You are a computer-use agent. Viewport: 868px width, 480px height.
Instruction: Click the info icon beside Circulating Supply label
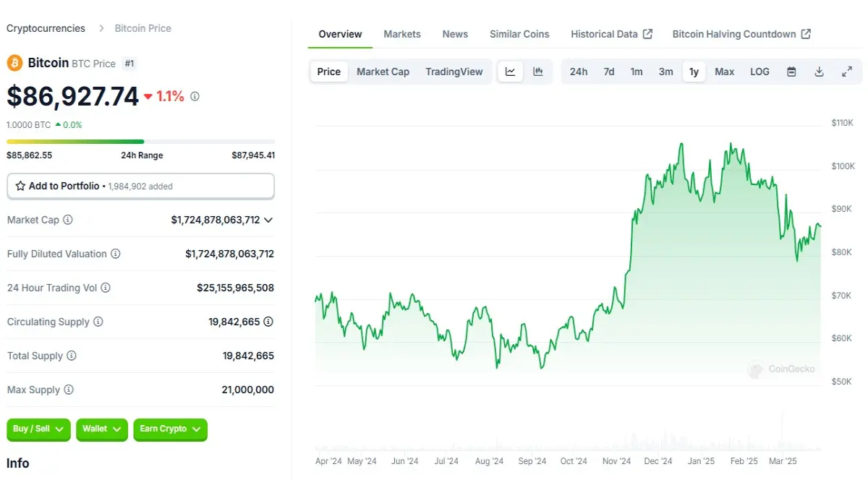pos(98,322)
